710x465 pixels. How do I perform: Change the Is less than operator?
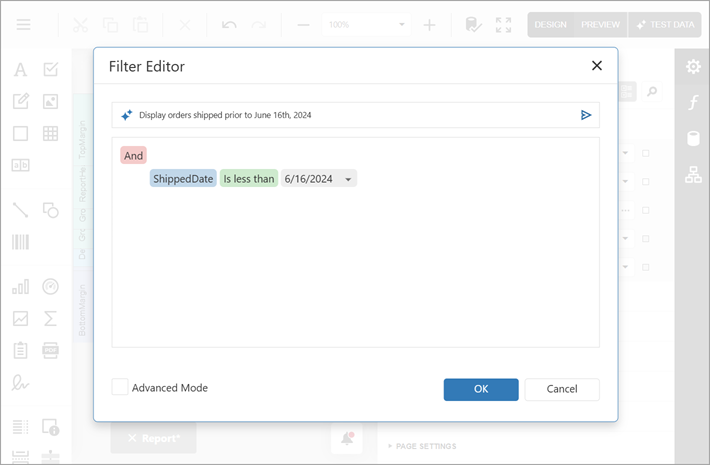[x=249, y=178]
